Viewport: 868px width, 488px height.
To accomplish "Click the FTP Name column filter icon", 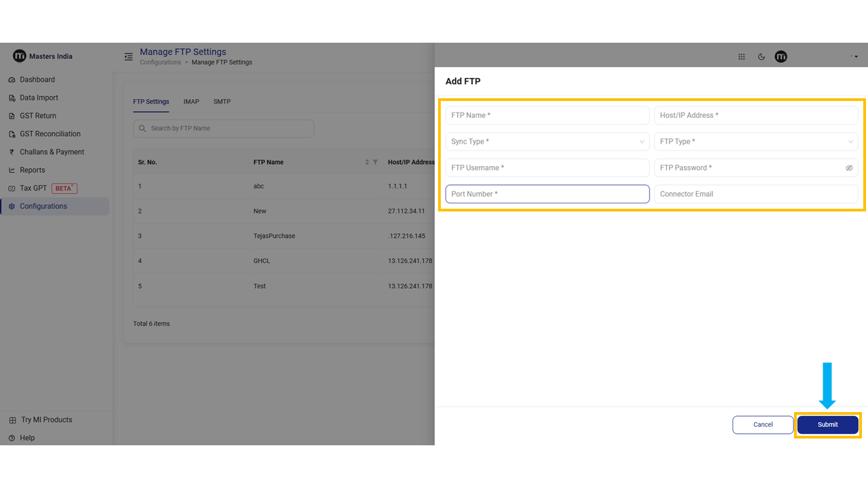I will pos(376,163).
